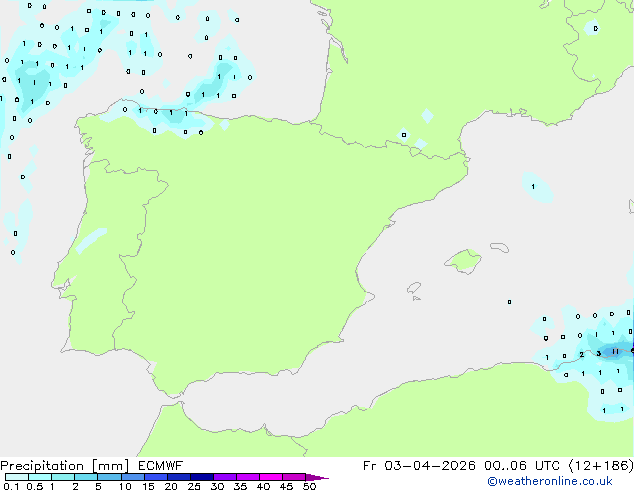
Task: Pick the legend swatch between 2 and 5
Action: 86,477
